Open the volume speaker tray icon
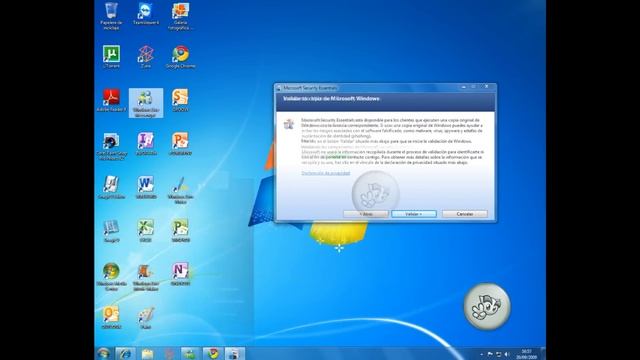Image resolution: width=640 pixels, height=360 pixels. click(507, 354)
